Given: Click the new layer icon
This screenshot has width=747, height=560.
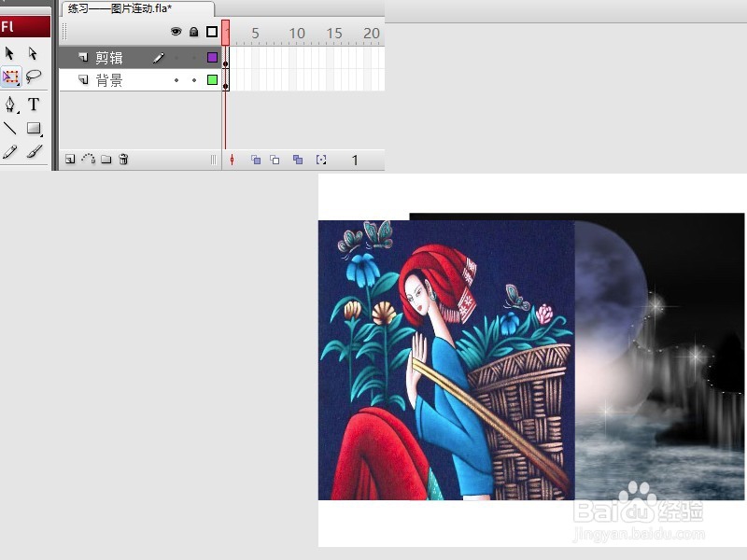Looking at the screenshot, I should point(70,159).
